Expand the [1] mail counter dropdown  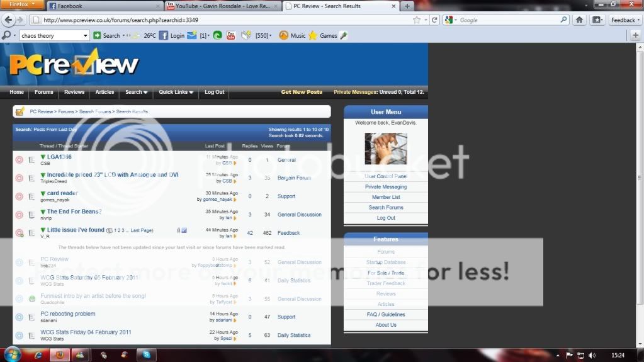(x=208, y=36)
